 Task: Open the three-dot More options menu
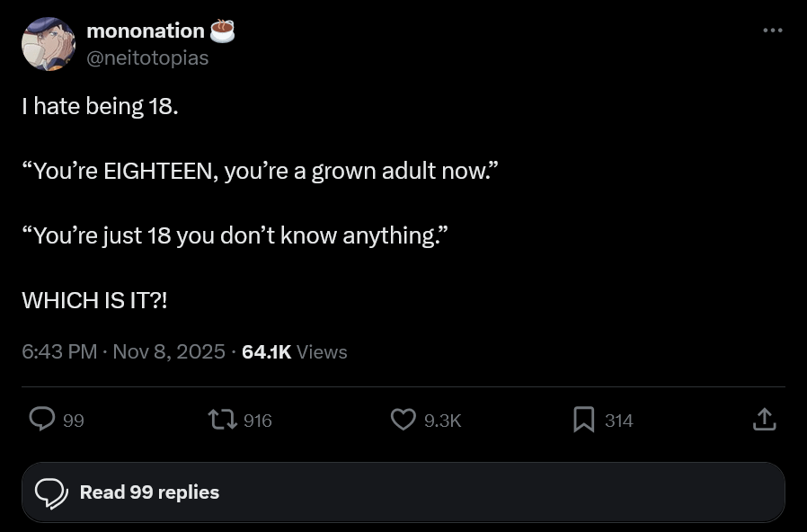773,31
